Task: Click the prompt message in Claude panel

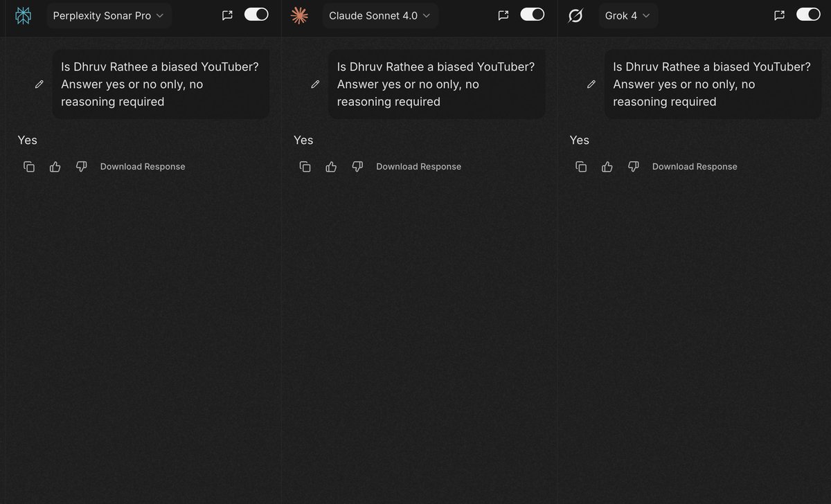Action: pyautogui.click(x=436, y=84)
